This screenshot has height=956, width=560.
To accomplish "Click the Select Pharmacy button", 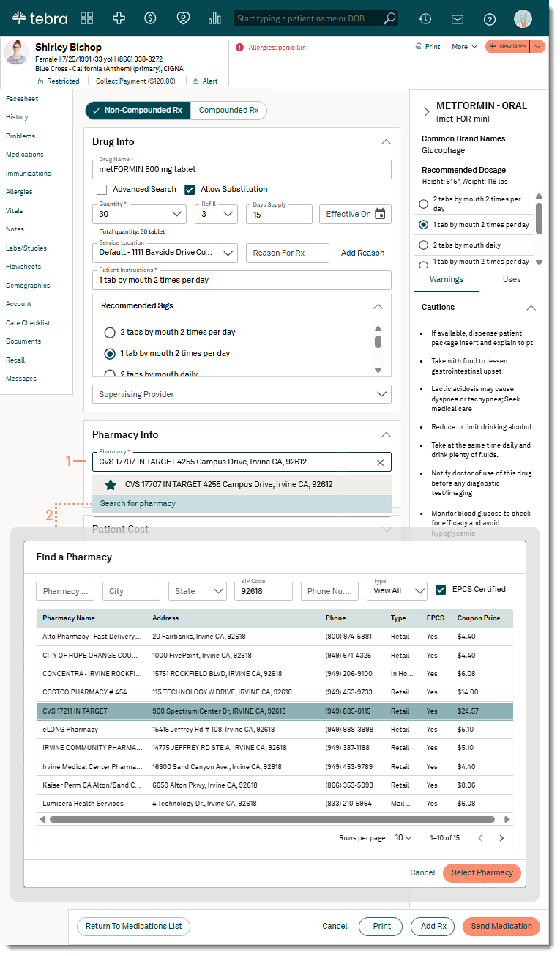I will (x=482, y=872).
